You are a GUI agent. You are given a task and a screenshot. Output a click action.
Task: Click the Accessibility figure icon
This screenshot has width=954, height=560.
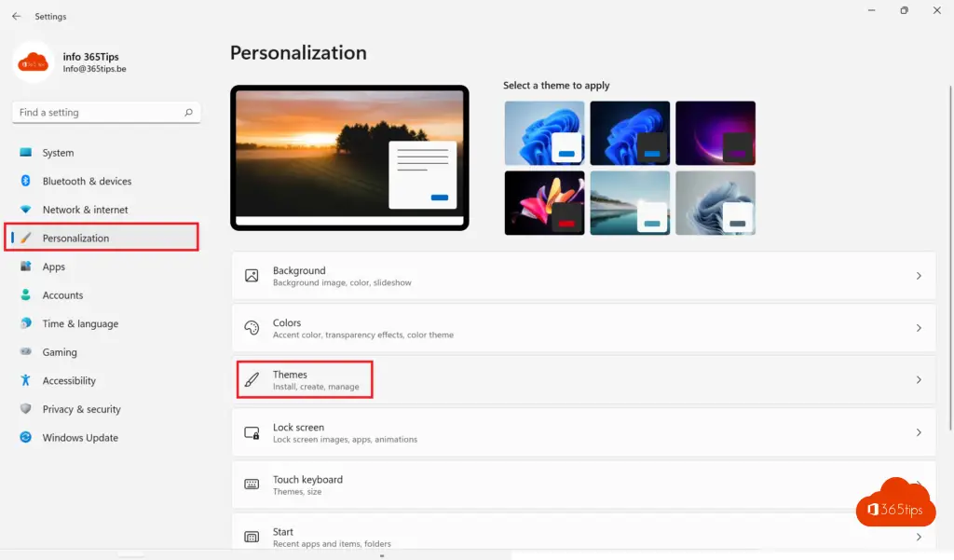[25, 380]
